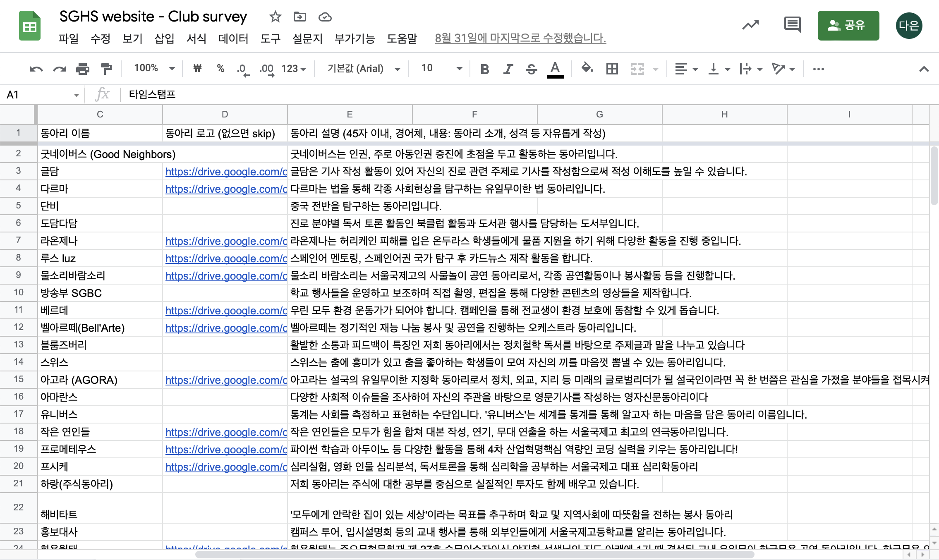The width and height of the screenshot is (939, 560).
Task: Select column E header
Action: [350, 114]
